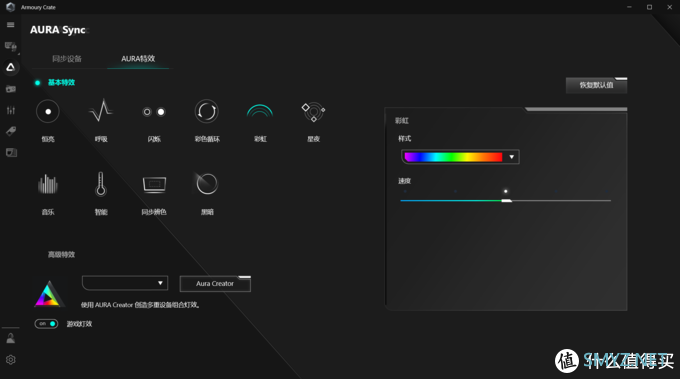The image size is (680, 379).
Task: Open the user profile icon in sidebar
Action: (x=10, y=338)
